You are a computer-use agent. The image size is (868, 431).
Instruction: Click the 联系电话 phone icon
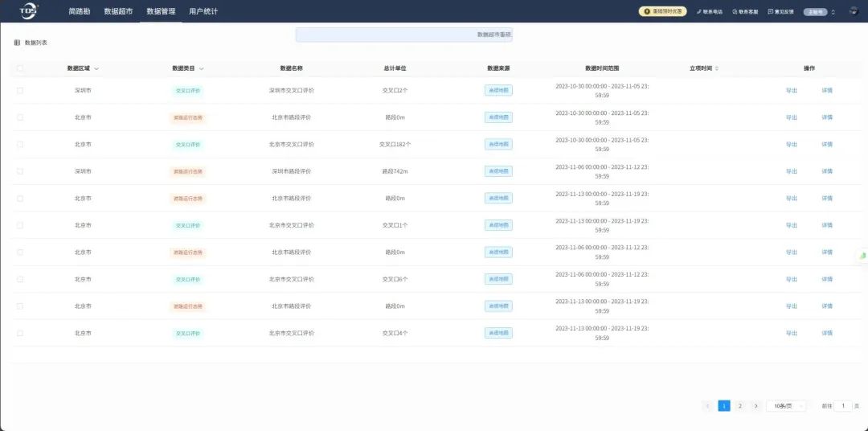(x=699, y=12)
